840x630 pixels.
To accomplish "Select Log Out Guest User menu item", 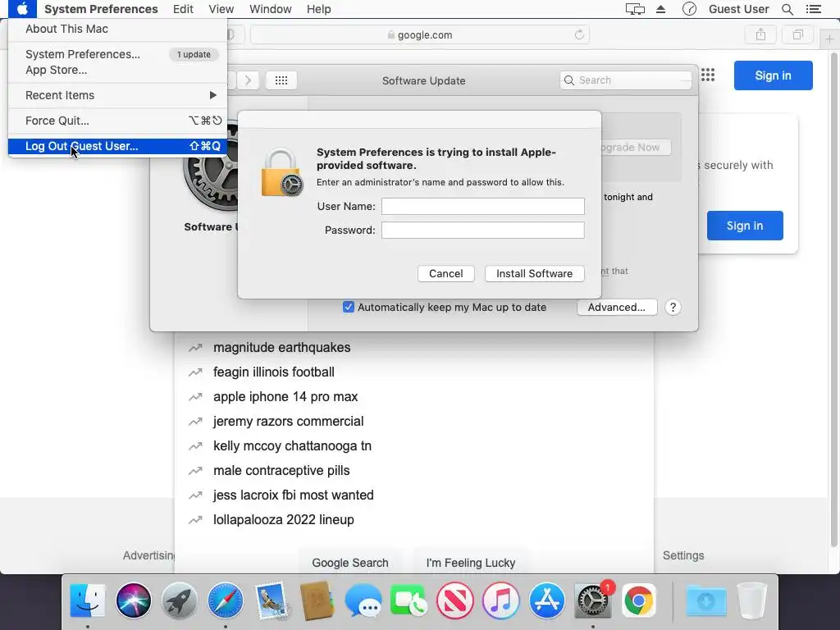I will tap(118, 146).
